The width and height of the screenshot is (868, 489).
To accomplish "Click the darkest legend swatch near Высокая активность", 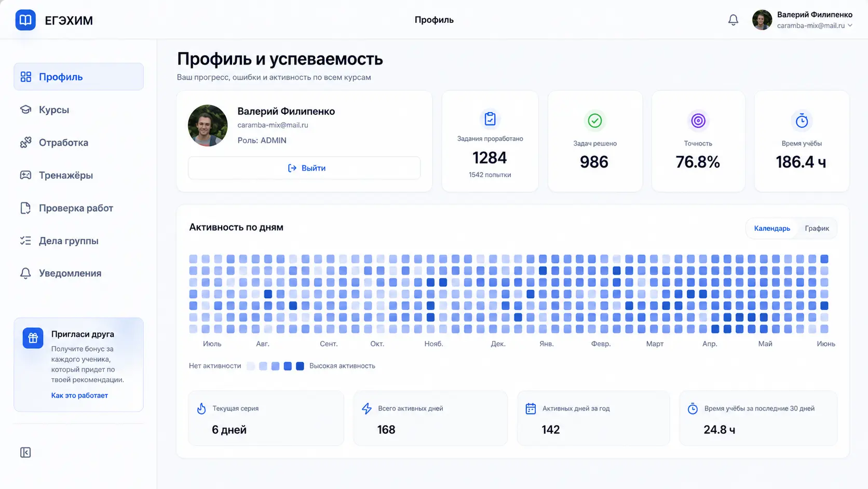I will pos(300,366).
